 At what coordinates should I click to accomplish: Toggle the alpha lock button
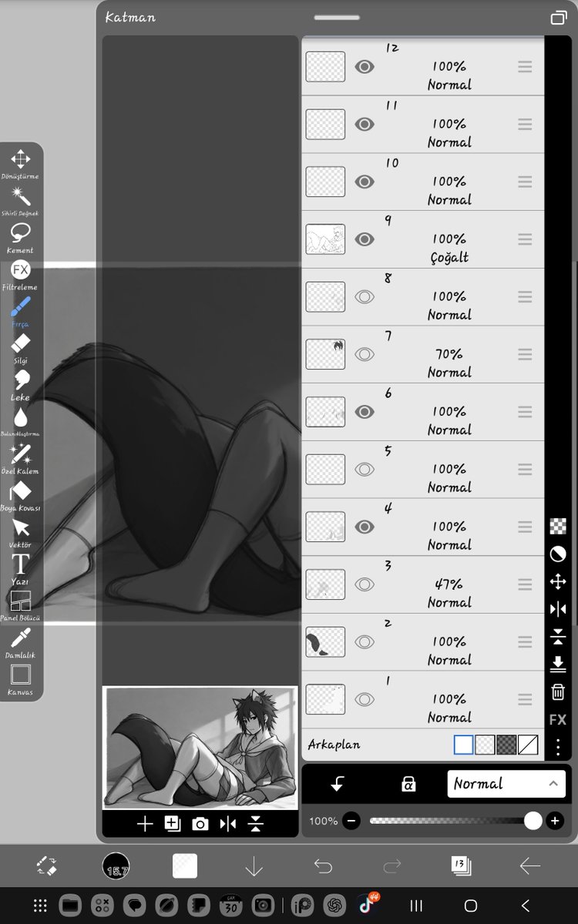(x=408, y=784)
